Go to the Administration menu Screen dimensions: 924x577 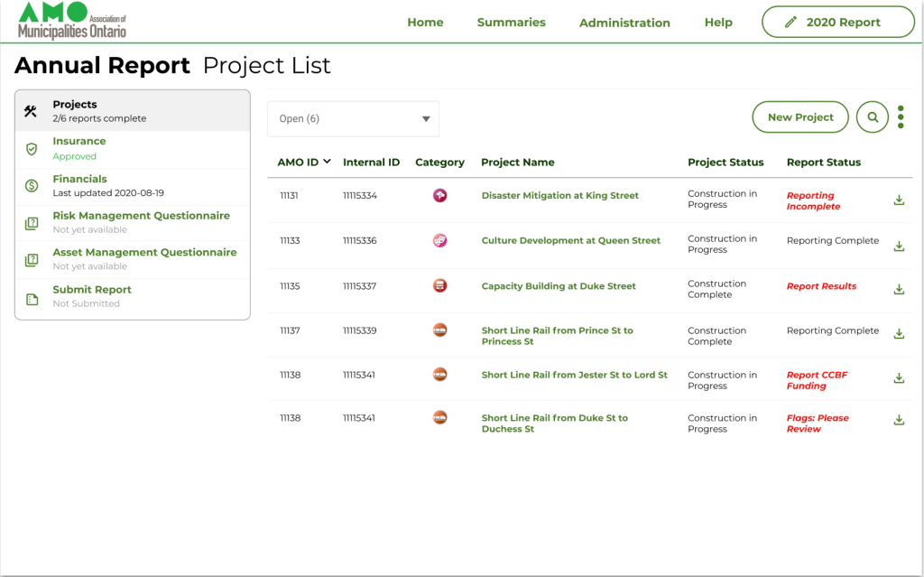point(624,23)
